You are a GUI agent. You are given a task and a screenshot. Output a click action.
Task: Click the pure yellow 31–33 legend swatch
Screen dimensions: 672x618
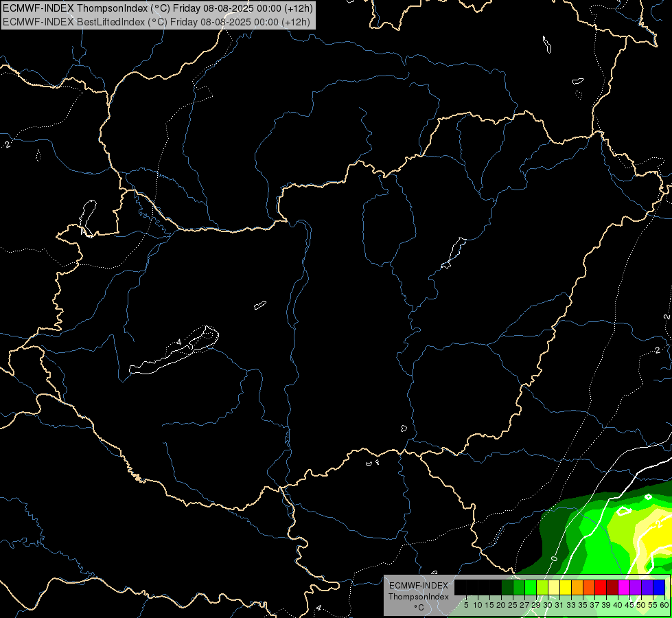[x=566, y=588]
